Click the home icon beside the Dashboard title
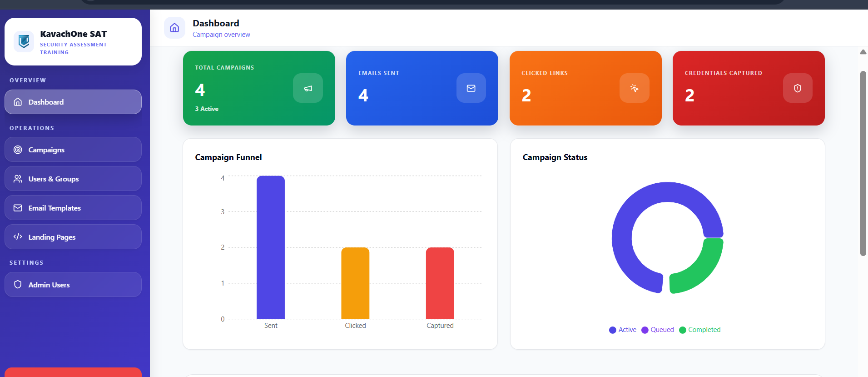Image resolution: width=868 pixels, height=377 pixels. (174, 28)
